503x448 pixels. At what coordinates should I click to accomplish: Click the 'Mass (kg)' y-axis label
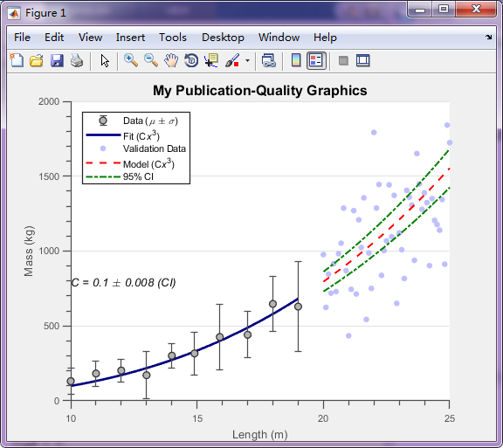tap(29, 251)
